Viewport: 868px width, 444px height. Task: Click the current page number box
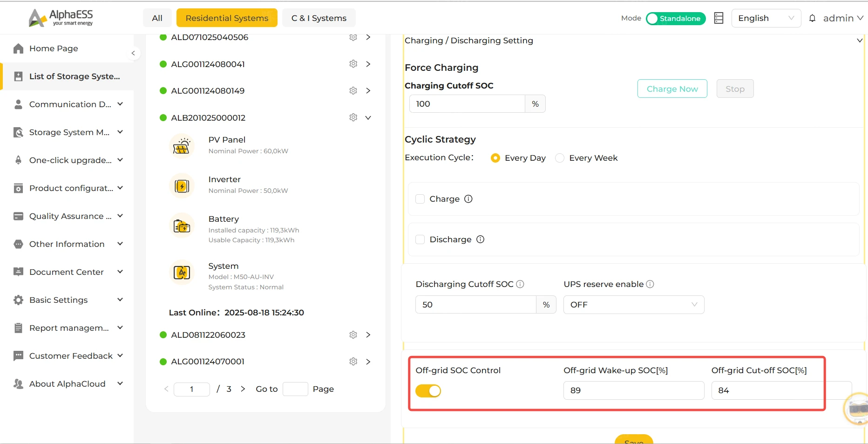192,389
